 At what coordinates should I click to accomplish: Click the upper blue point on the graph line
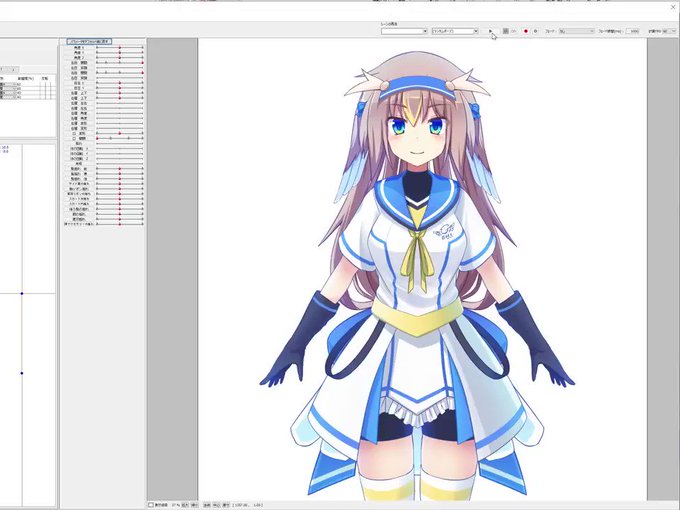tap(22, 294)
